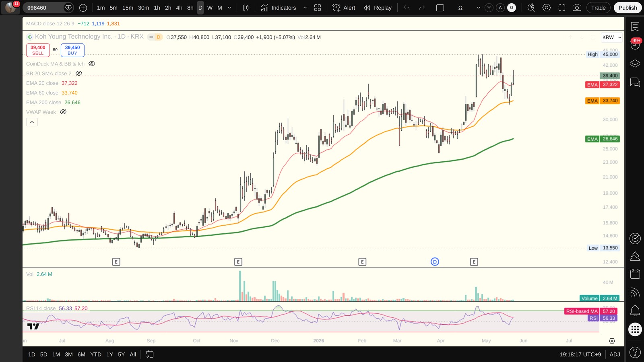Screen dimensions: 644x362
Task: Click the green EMA 26,646 price label
Action: pos(603,139)
